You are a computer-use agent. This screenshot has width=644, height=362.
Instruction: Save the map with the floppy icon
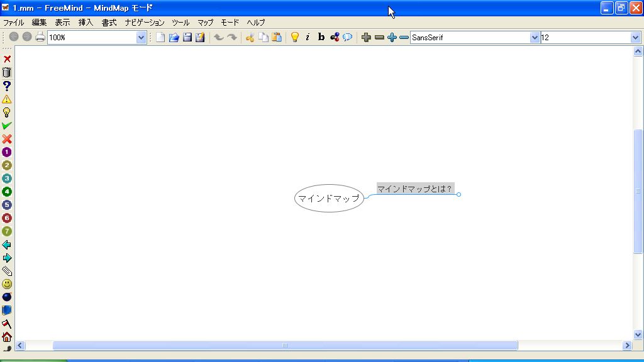187,37
